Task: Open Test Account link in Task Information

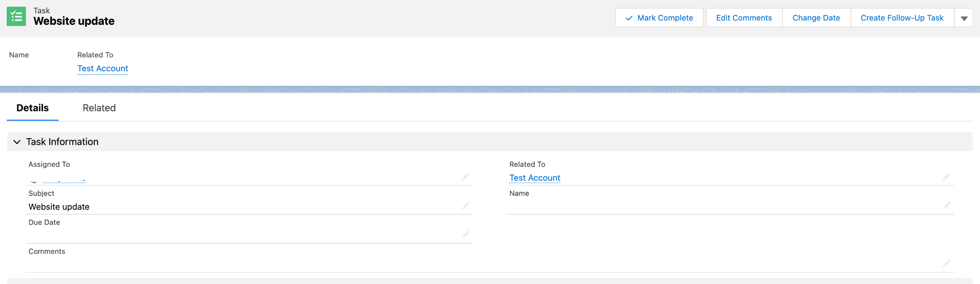Action: [x=535, y=178]
